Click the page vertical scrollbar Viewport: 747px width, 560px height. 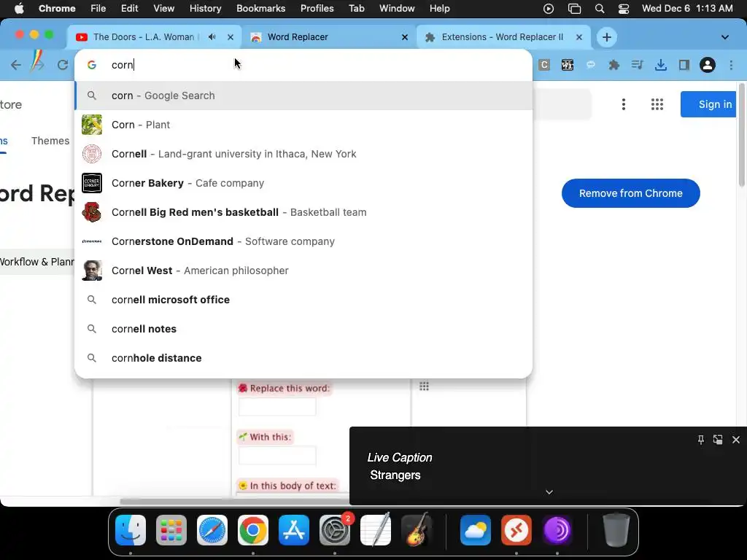(x=742, y=135)
